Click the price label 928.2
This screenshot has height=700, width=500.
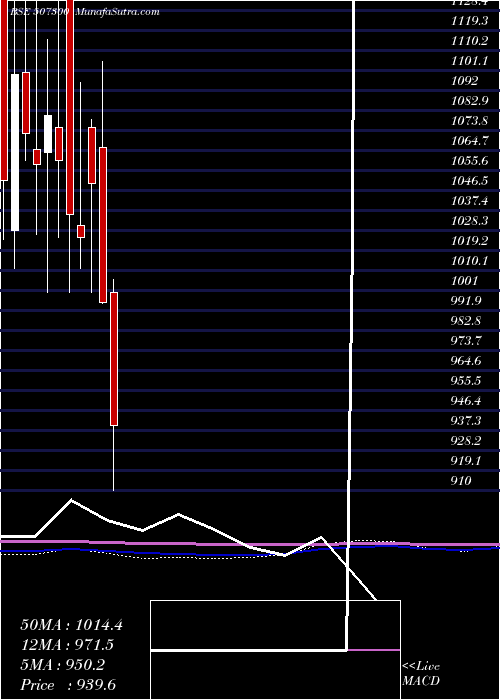click(466, 441)
